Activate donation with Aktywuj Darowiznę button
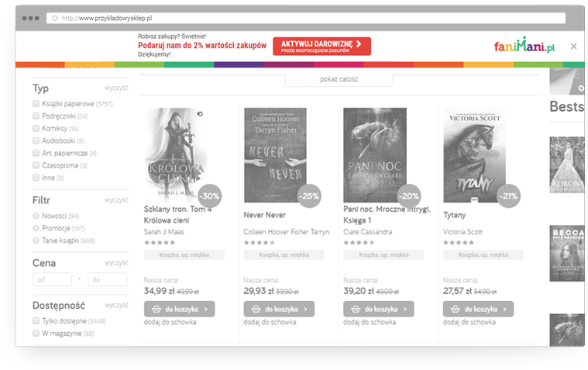Screen dimensions: 588x370 pos(322,47)
